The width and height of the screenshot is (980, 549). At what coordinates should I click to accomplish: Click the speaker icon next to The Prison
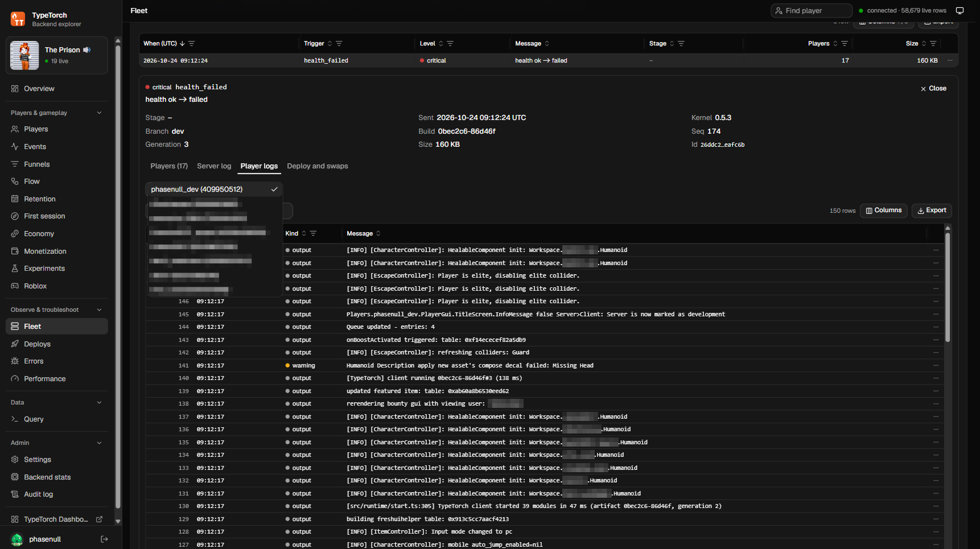click(87, 50)
